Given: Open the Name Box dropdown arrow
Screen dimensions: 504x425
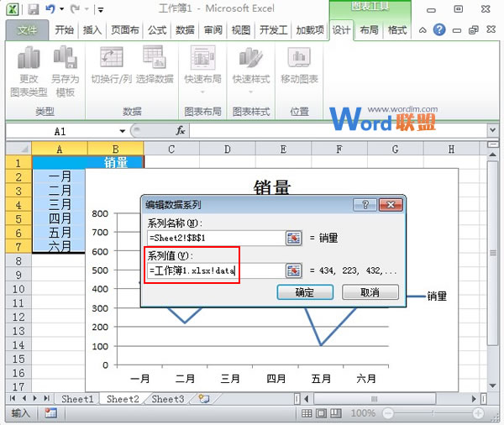Looking at the screenshot, I should 123,131.
